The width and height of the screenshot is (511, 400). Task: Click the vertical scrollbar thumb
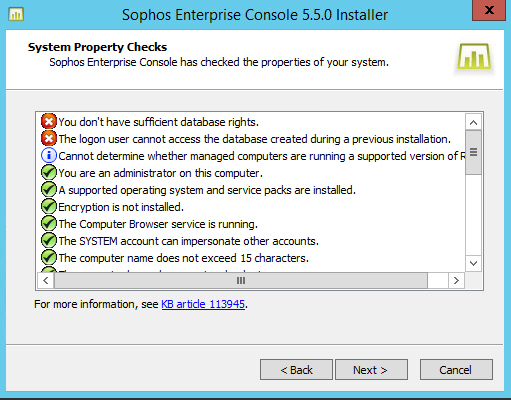pyautogui.click(x=473, y=153)
